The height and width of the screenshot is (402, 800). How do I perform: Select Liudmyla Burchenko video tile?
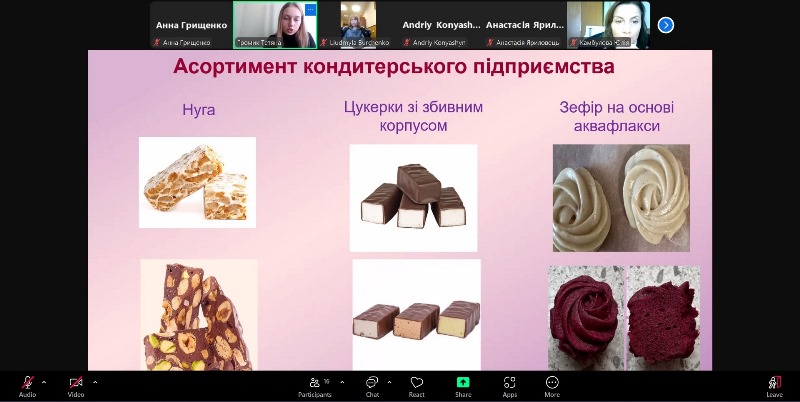(x=359, y=25)
